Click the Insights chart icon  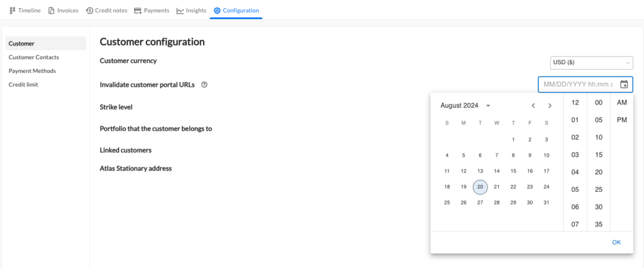pyautogui.click(x=180, y=11)
